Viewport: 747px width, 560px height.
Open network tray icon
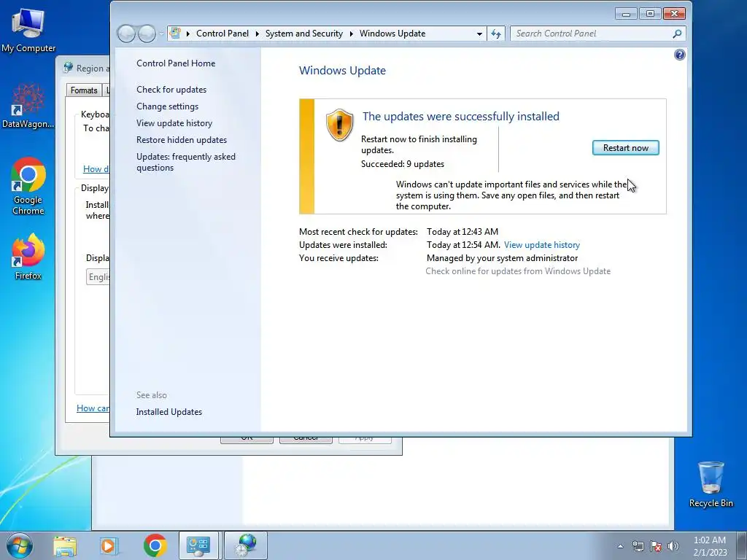tap(638, 546)
